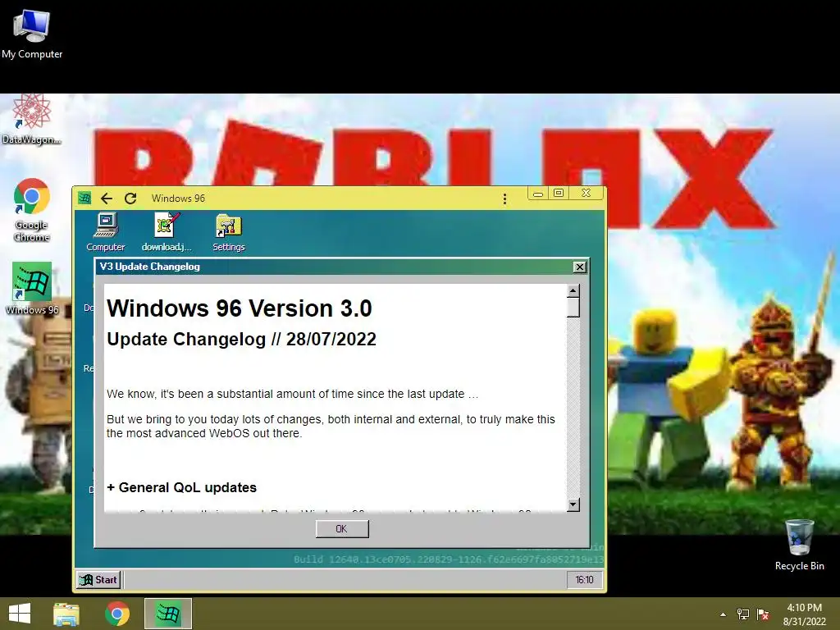Click the changelog scrollbar down arrow
This screenshot has width=840, height=630.
coord(573,504)
